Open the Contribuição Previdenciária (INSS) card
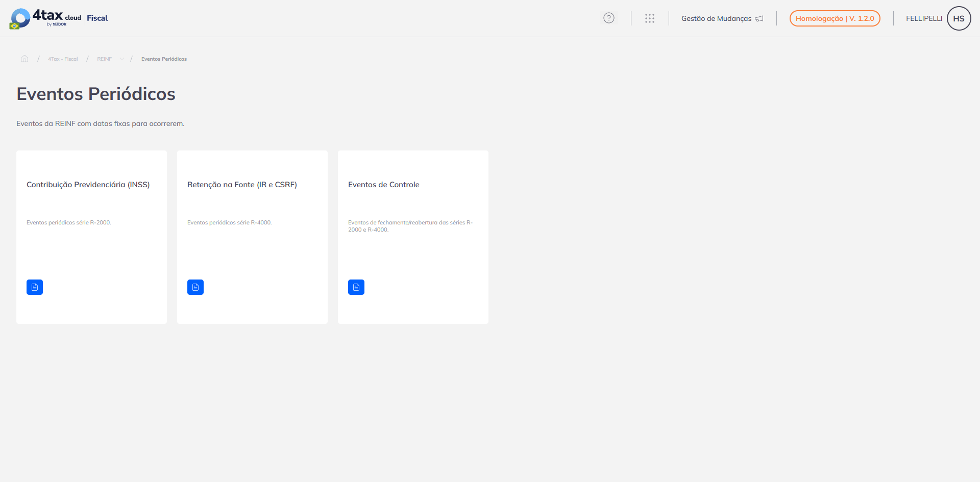 (91, 237)
